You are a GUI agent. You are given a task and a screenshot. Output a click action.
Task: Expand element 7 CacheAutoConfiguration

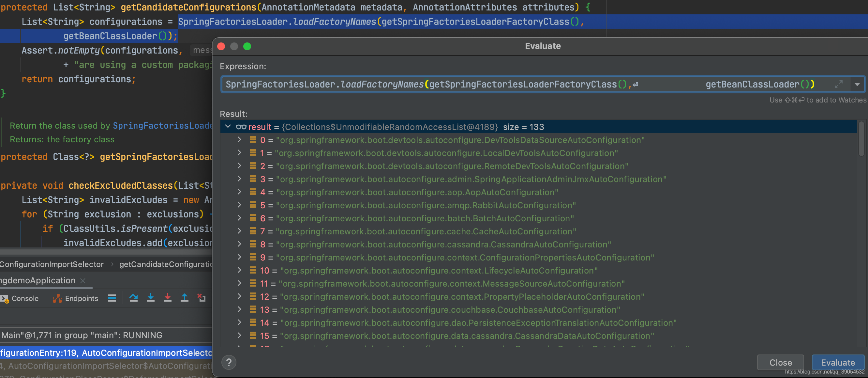239,231
